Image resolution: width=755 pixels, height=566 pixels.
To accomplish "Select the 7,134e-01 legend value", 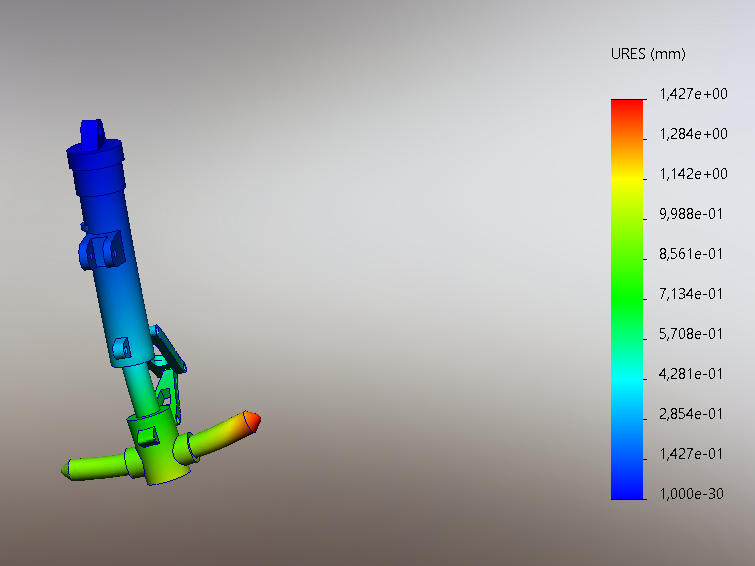I will (x=691, y=294).
